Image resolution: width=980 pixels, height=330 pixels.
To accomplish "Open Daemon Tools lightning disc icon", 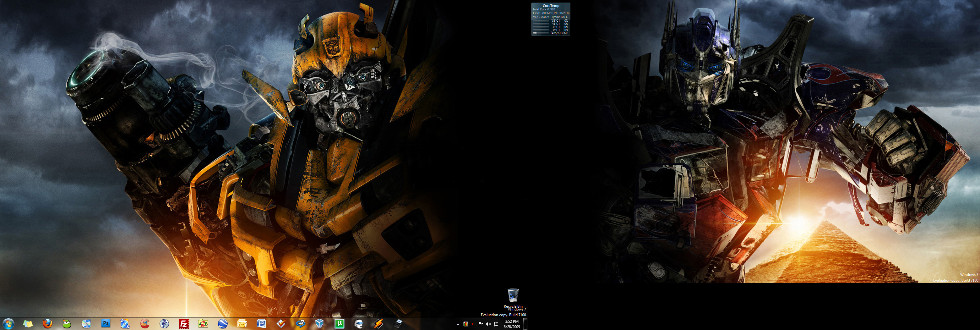I will point(164,324).
